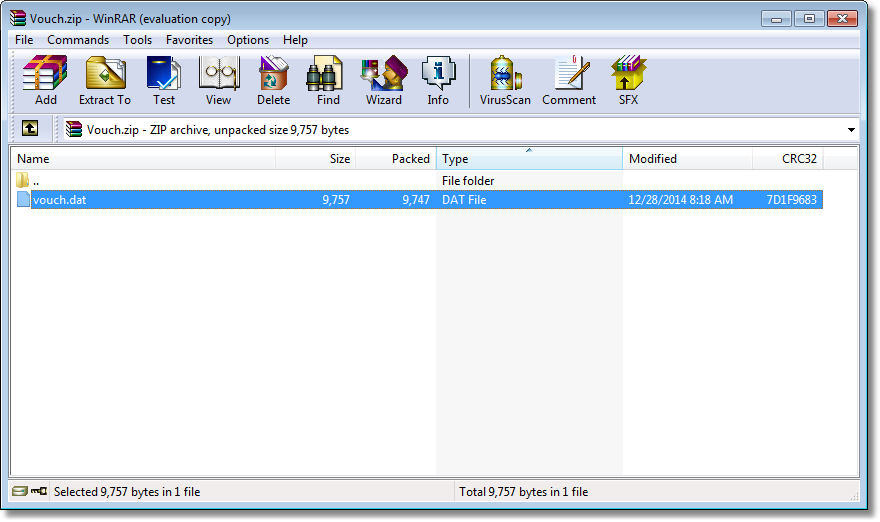This screenshot has width=880, height=522.
Task: Select the vouch.dat file name
Action: coord(59,200)
